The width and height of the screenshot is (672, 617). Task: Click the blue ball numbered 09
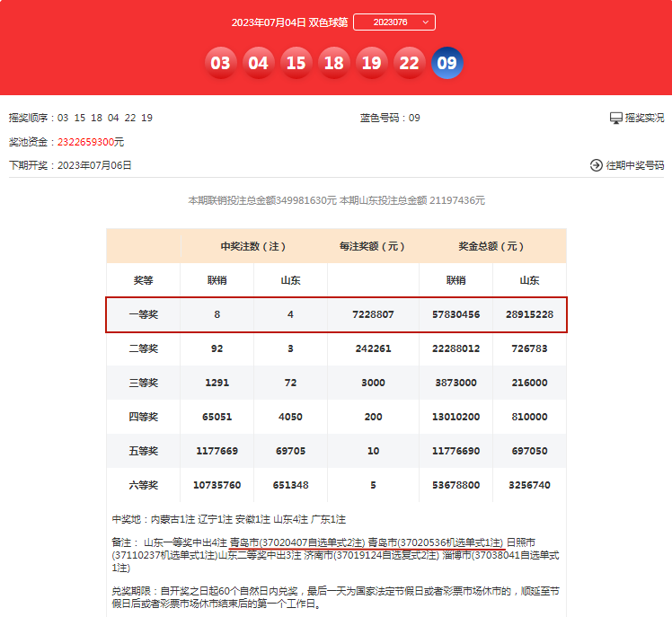click(447, 63)
